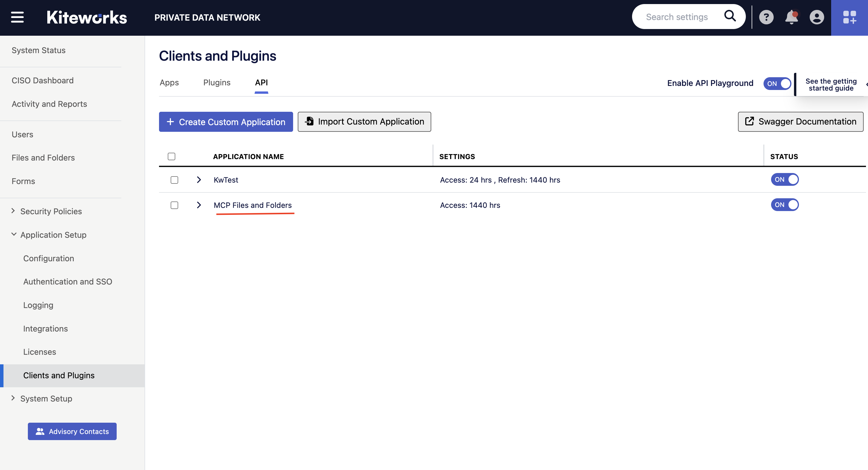Open the user profile avatar icon

[816, 17]
